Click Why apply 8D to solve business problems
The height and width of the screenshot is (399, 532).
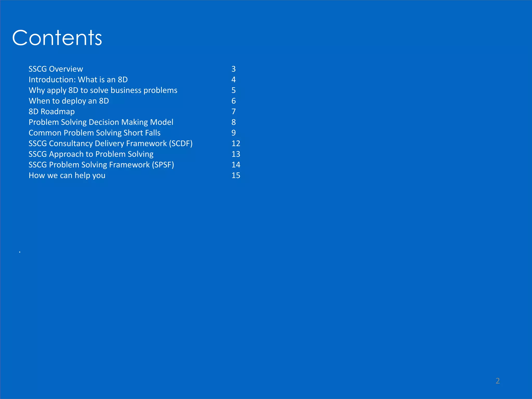tap(103, 90)
